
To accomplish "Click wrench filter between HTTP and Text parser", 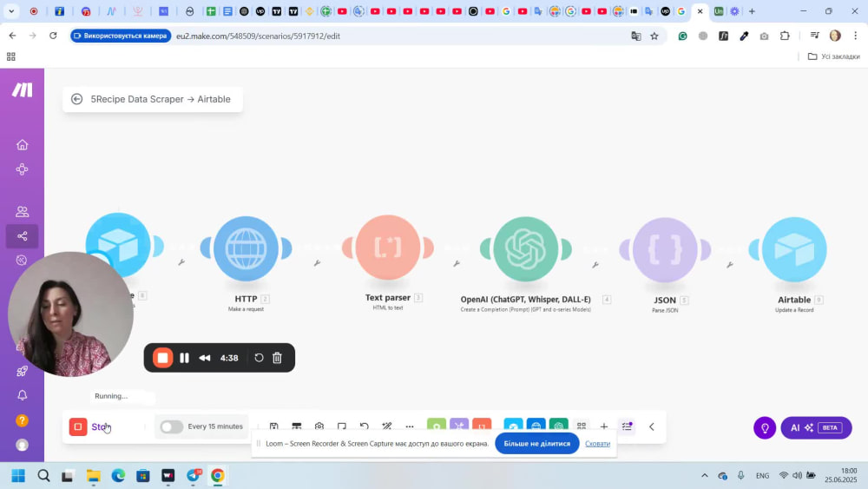I will 317,263.
